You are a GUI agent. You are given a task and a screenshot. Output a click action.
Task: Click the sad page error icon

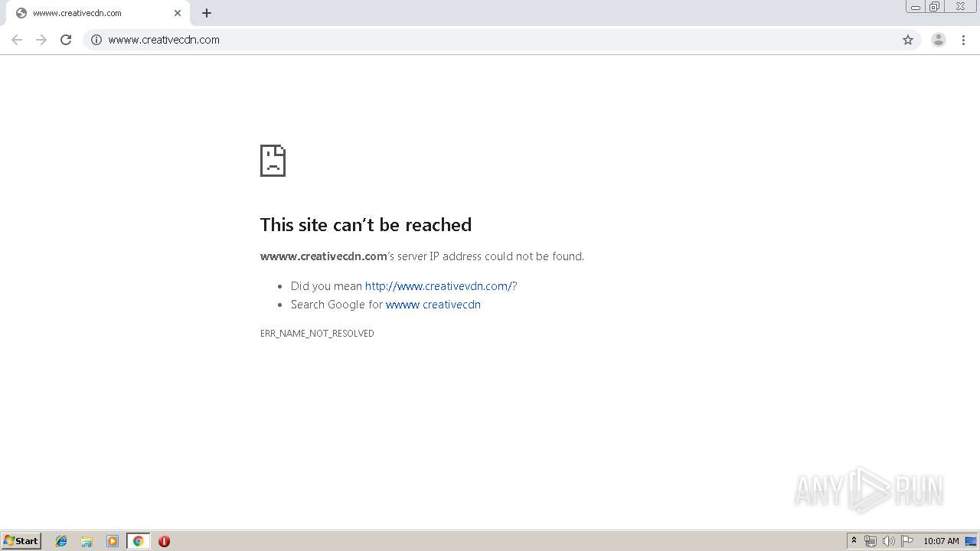[273, 161]
